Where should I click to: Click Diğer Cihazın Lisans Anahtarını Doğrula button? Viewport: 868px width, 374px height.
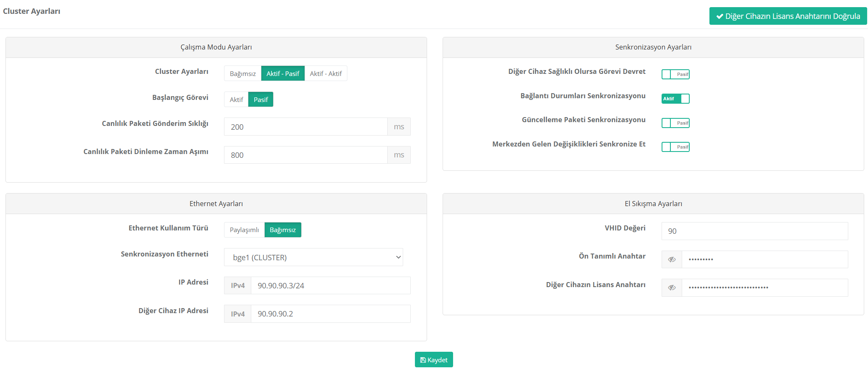pos(788,16)
